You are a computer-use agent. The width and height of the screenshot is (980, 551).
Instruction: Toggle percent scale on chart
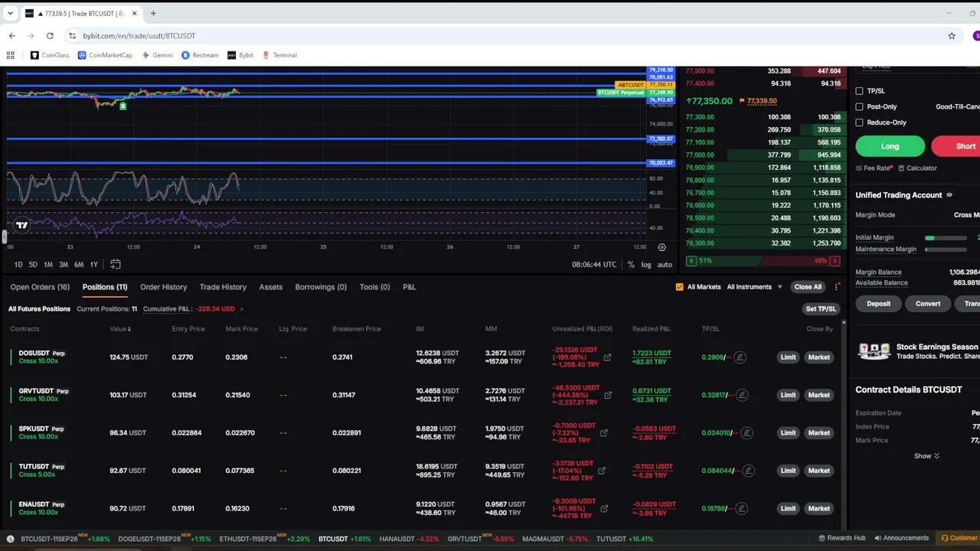(631, 265)
